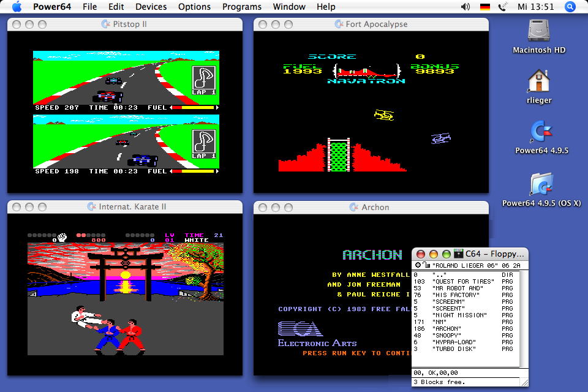Minimize the Fort Apocalypse window
Screen dimensions: 588x392
pyautogui.click(x=276, y=24)
